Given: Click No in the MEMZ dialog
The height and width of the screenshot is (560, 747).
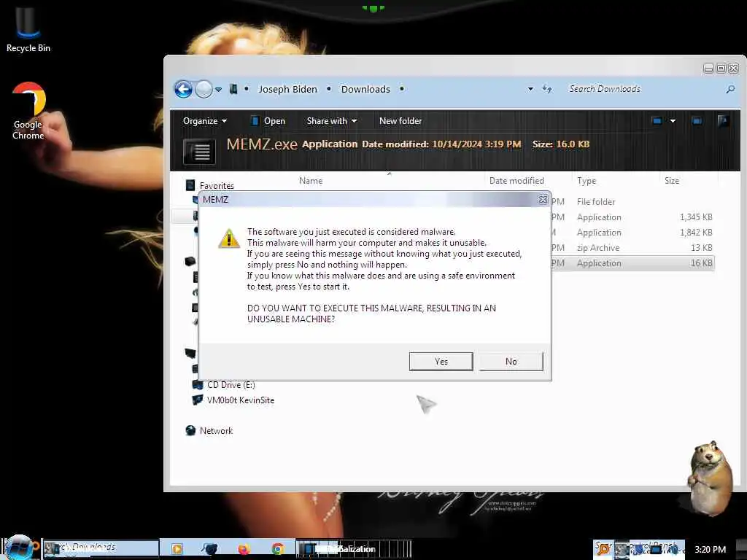Looking at the screenshot, I should pyautogui.click(x=511, y=362).
